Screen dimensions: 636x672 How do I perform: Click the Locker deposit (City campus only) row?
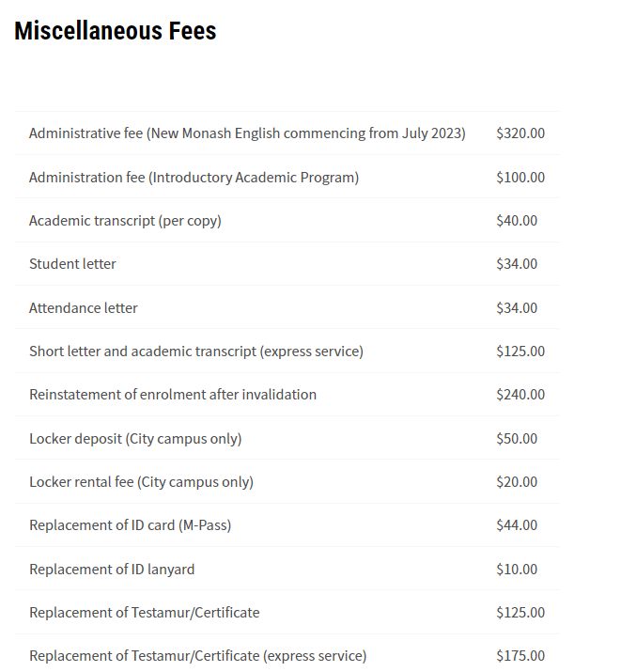tap(135, 439)
